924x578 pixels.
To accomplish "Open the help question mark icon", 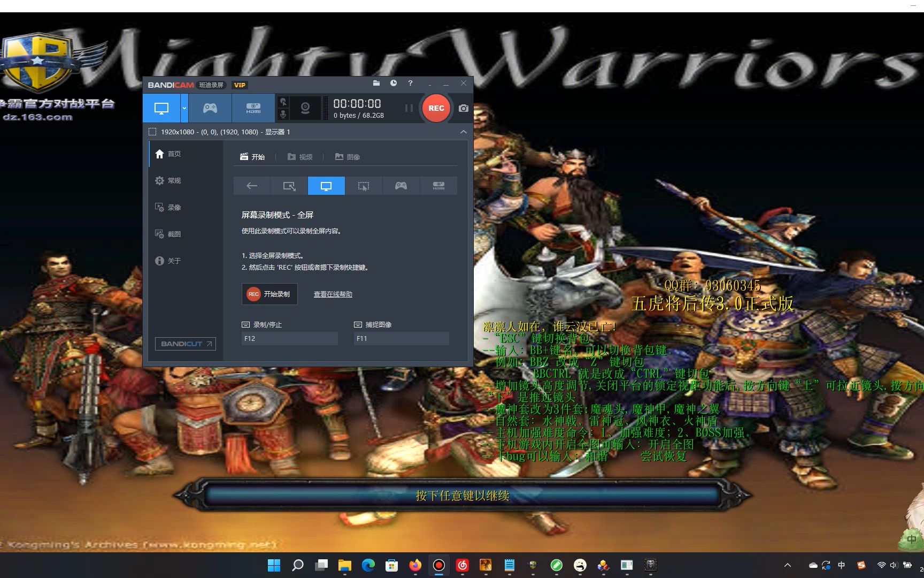I will click(410, 83).
